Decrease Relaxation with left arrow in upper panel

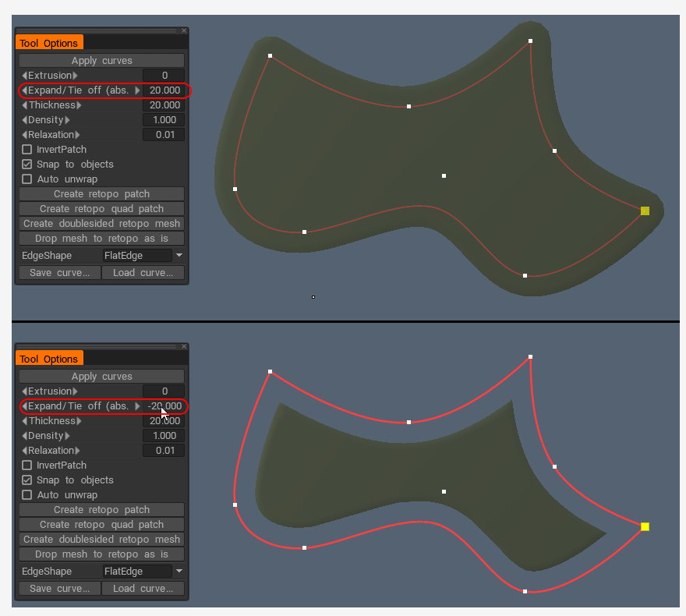[24, 135]
